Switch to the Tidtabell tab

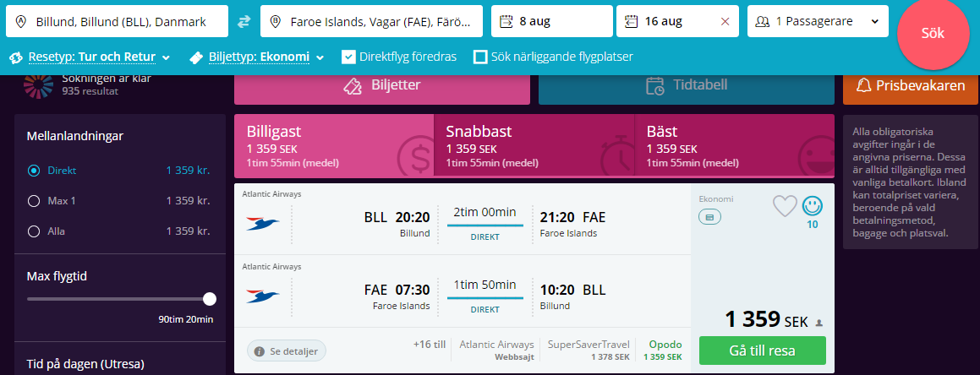click(x=687, y=85)
